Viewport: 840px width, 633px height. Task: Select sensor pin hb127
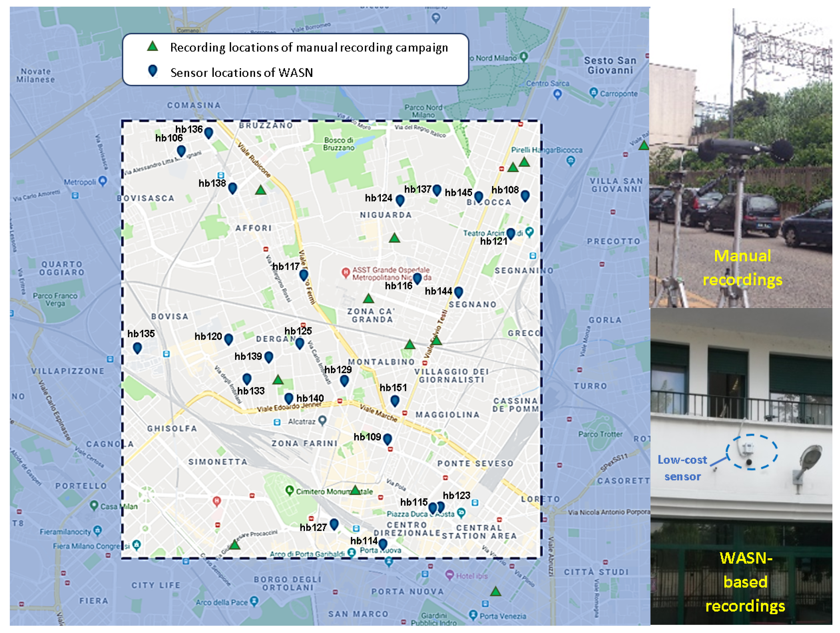(334, 524)
